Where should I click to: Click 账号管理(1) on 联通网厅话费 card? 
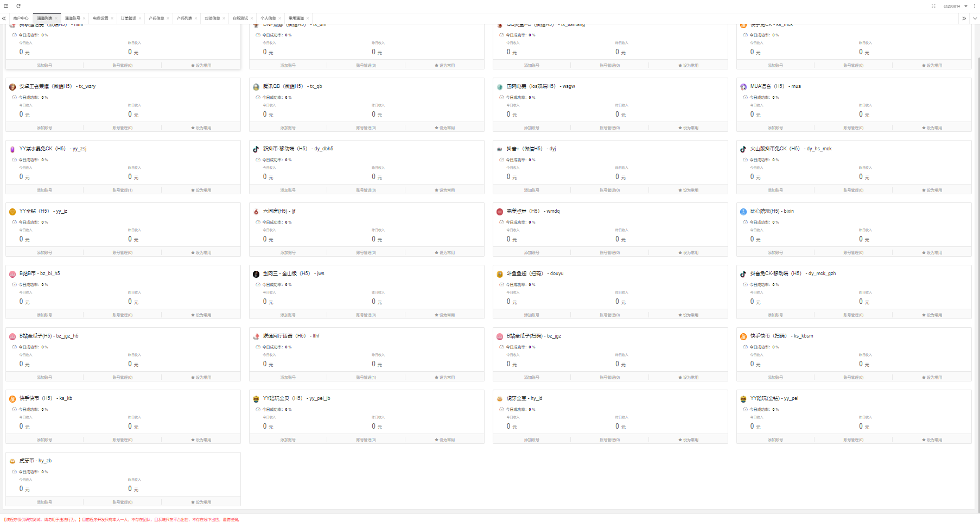(x=366, y=378)
